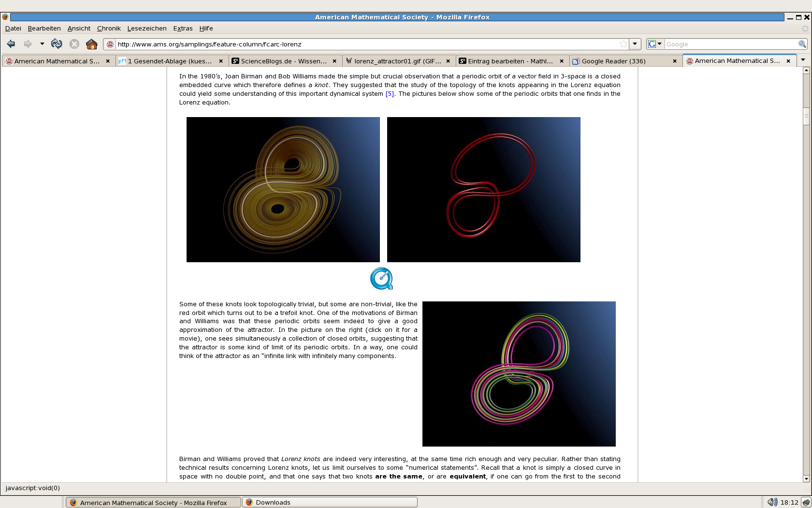812x508 pixels.
Task: Open the volume control in system tray
Action: (x=772, y=502)
